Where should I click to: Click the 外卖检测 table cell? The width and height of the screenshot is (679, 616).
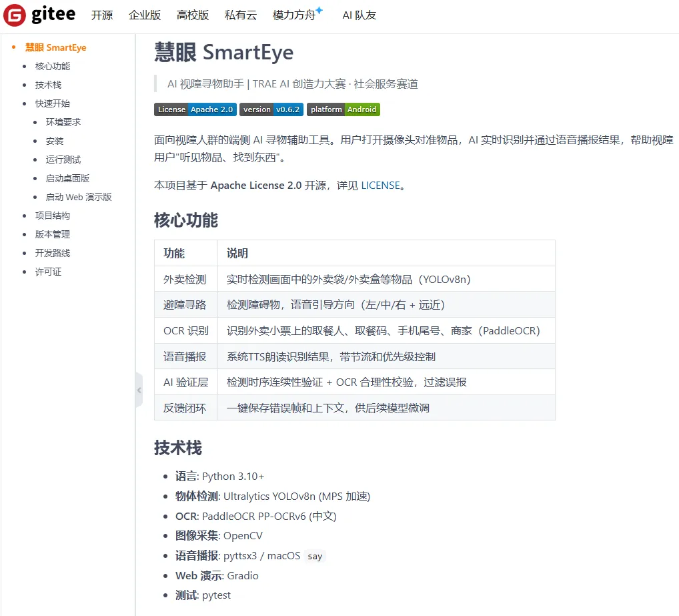[186, 280]
